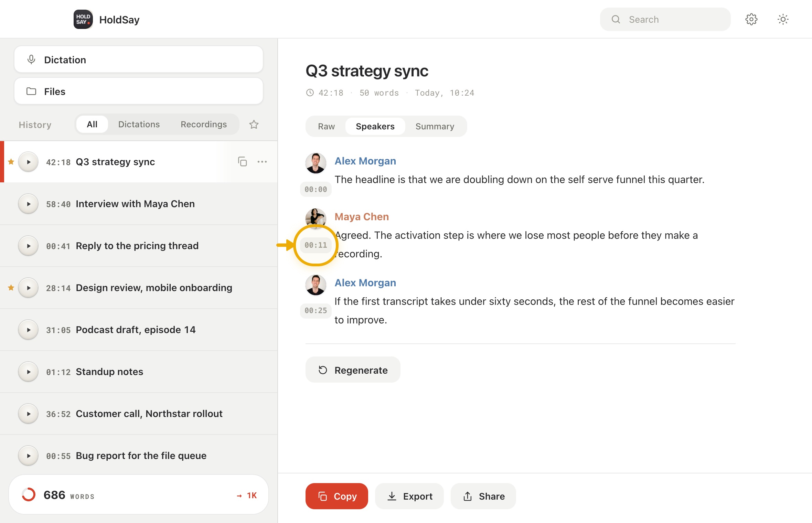The image size is (812, 523).
Task: Select the All history filter
Action: click(x=92, y=124)
